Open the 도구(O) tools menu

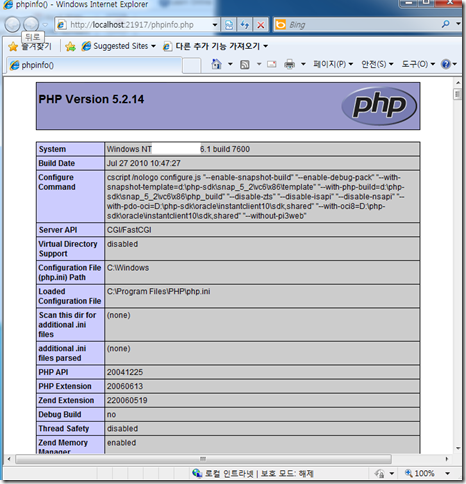pyautogui.click(x=418, y=64)
